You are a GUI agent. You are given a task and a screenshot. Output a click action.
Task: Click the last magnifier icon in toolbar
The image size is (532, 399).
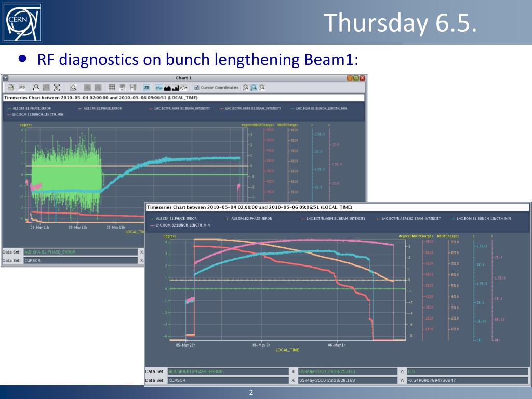pos(262,87)
